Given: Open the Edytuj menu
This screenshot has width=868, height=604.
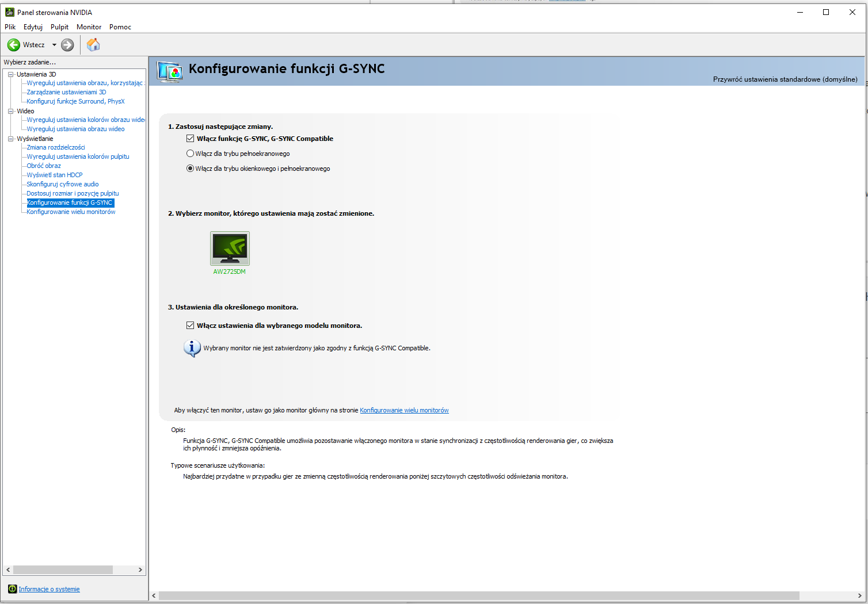Looking at the screenshot, I should pyautogui.click(x=33, y=27).
